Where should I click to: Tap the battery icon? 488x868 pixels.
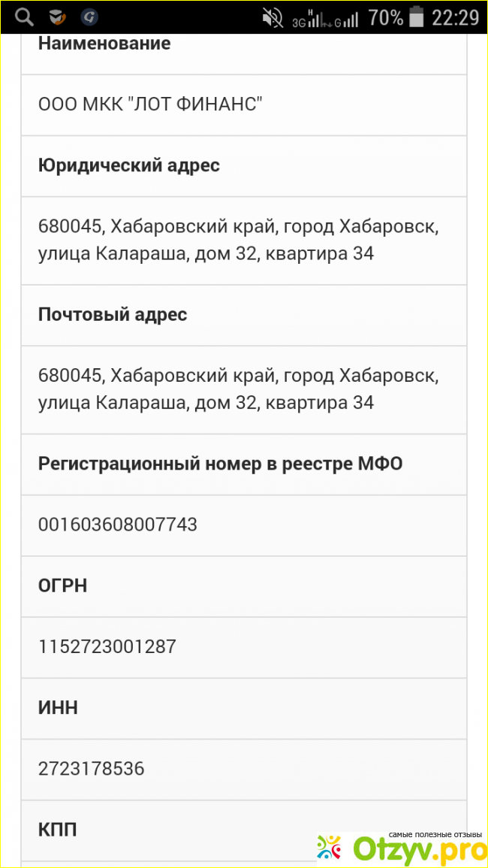[x=415, y=17]
